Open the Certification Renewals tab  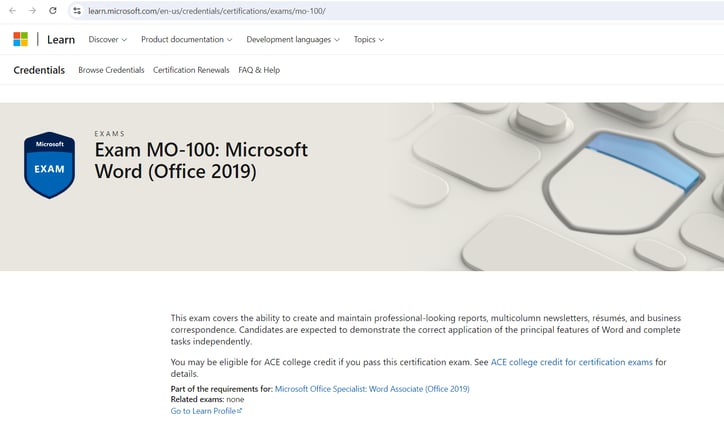click(x=191, y=70)
